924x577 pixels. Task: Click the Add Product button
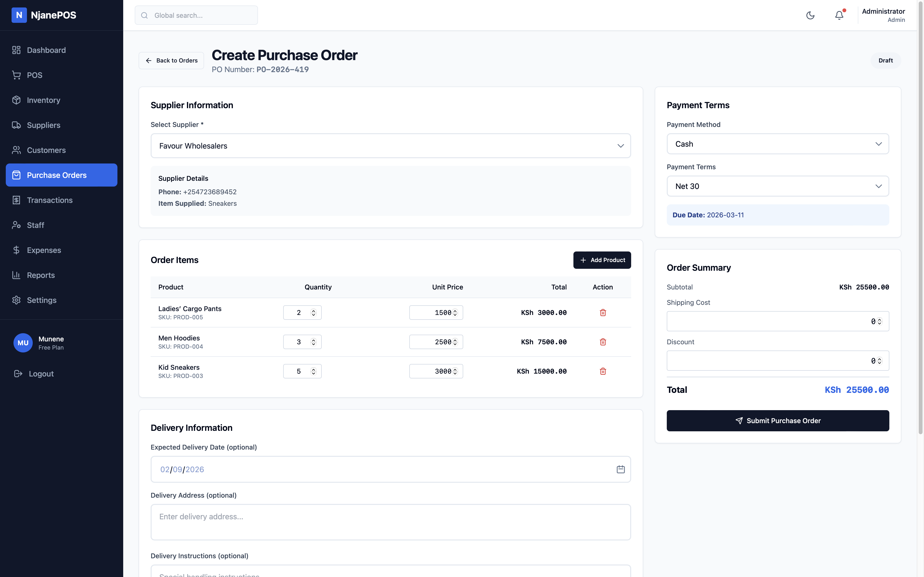(x=602, y=260)
